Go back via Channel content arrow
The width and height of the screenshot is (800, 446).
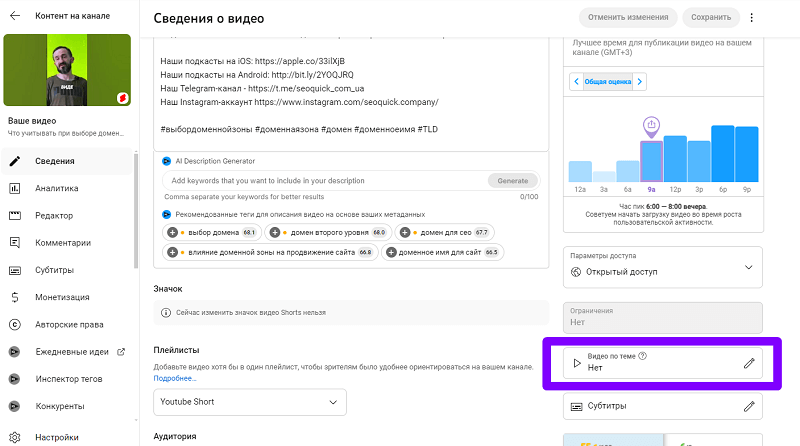(15, 16)
